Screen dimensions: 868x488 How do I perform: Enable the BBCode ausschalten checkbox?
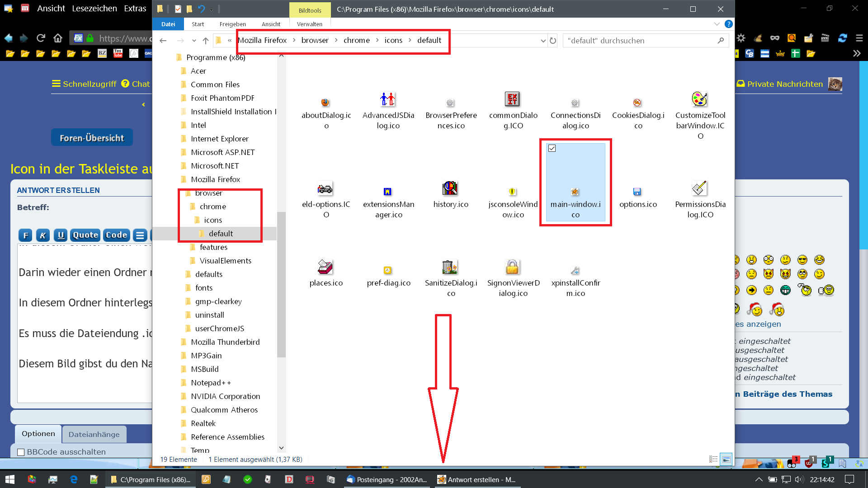[x=21, y=452]
